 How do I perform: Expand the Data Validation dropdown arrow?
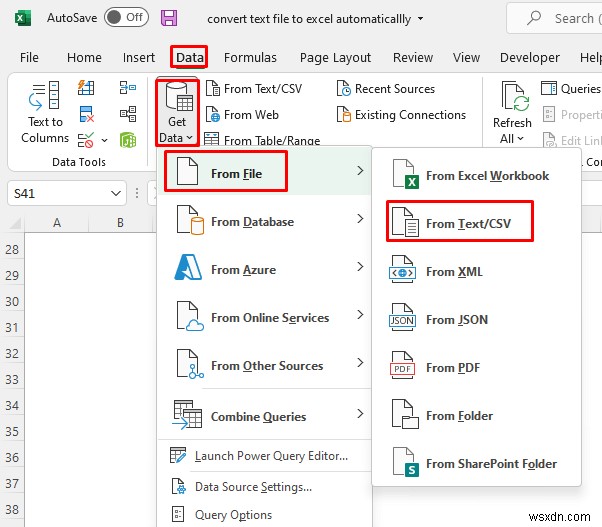click(104, 140)
